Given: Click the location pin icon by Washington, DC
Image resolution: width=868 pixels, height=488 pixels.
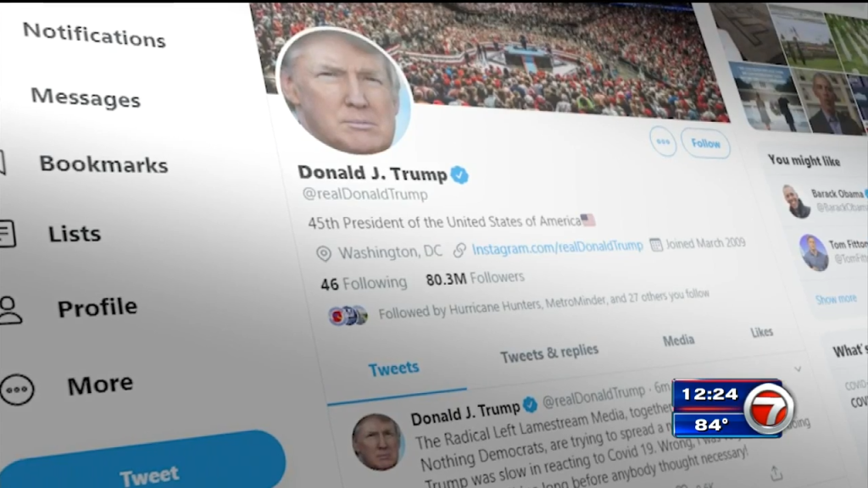Looking at the screenshot, I should [x=324, y=253].
